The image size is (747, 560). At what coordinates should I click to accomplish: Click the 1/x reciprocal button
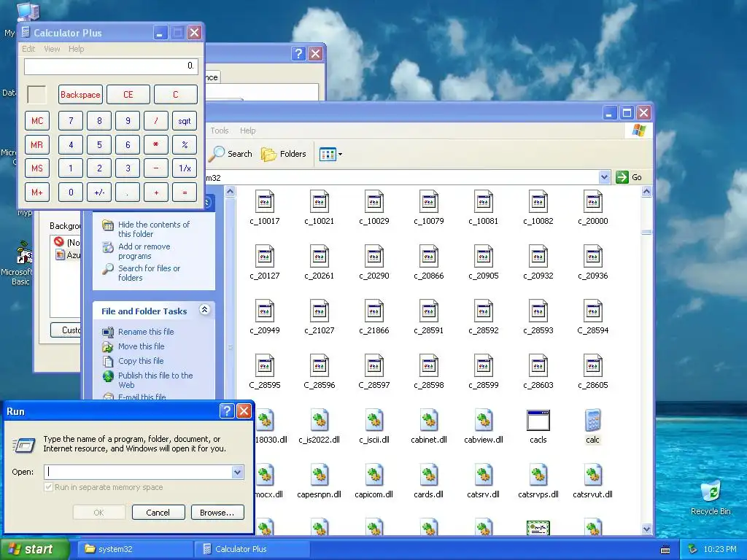click(185, 168)
